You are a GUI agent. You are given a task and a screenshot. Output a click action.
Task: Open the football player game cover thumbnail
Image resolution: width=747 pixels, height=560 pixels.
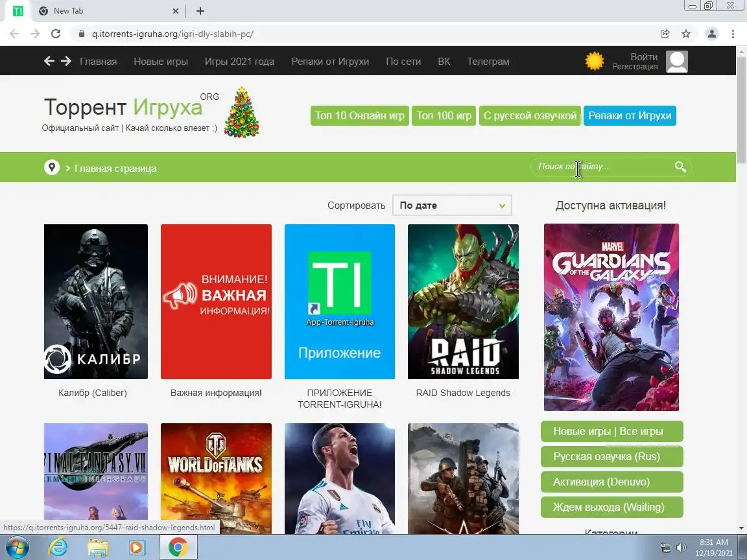[339, 478]
